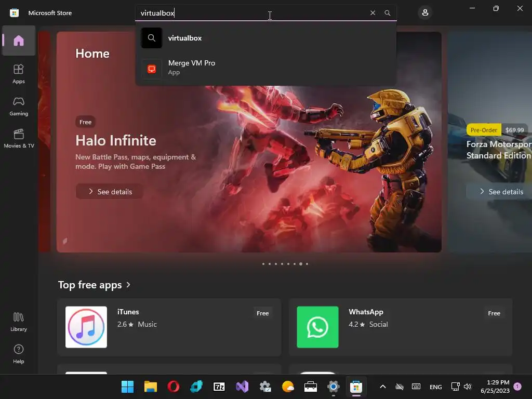Go to the Gaming section
The height and width of the screenshot is (399, 532).
(19, 106)
